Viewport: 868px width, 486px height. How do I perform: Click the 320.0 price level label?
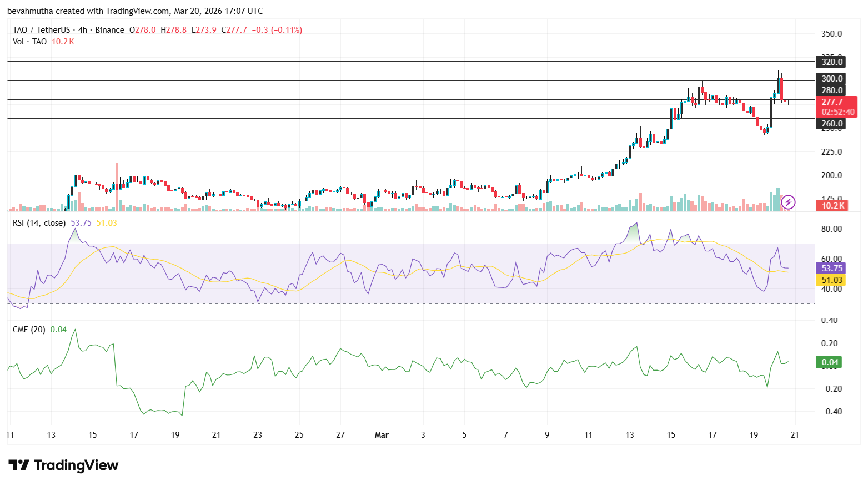point(831,62)
